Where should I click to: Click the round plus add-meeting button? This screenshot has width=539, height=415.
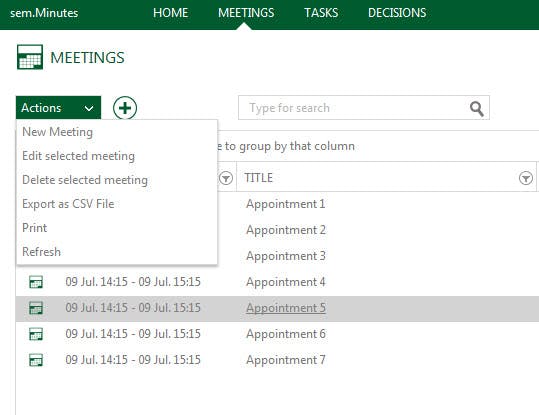(x=125, y=108)
